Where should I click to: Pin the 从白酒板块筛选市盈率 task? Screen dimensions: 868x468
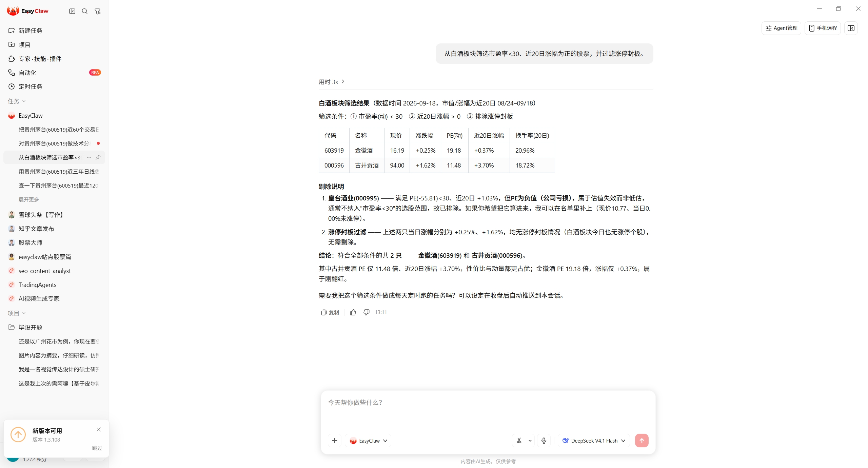pyautogui.click(x=98, y=157)
